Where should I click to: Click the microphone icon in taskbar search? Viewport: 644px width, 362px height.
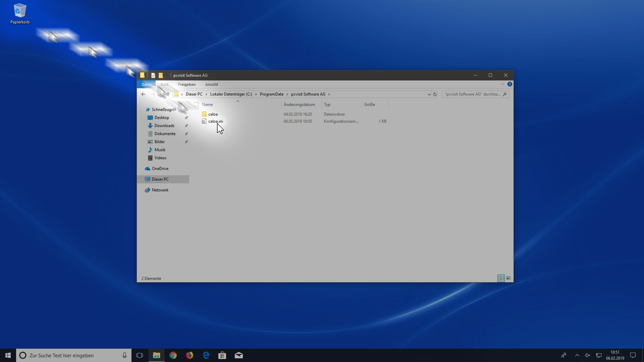[124, 355]
